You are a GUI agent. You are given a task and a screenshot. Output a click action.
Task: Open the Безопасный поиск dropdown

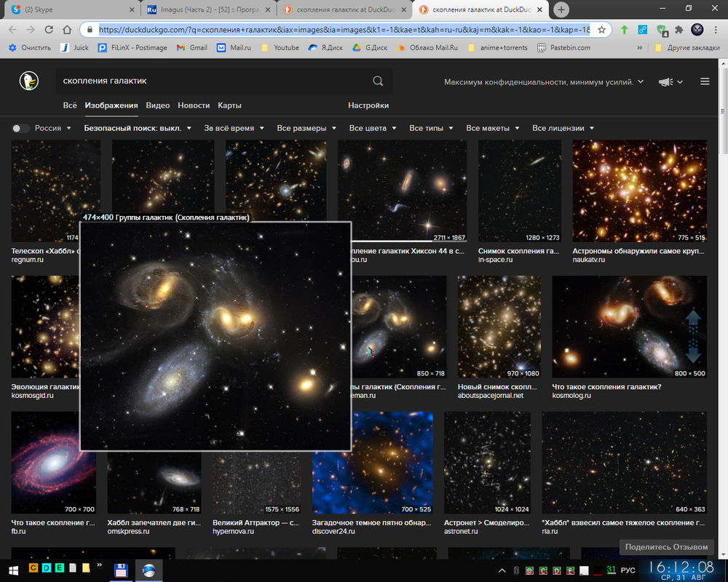138,128
